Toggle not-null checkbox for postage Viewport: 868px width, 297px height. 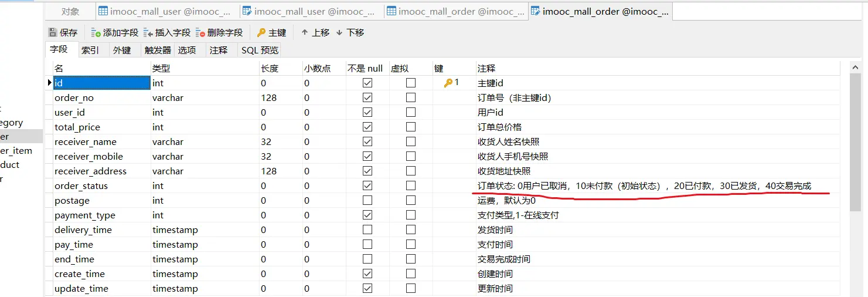tap(367, 201)
